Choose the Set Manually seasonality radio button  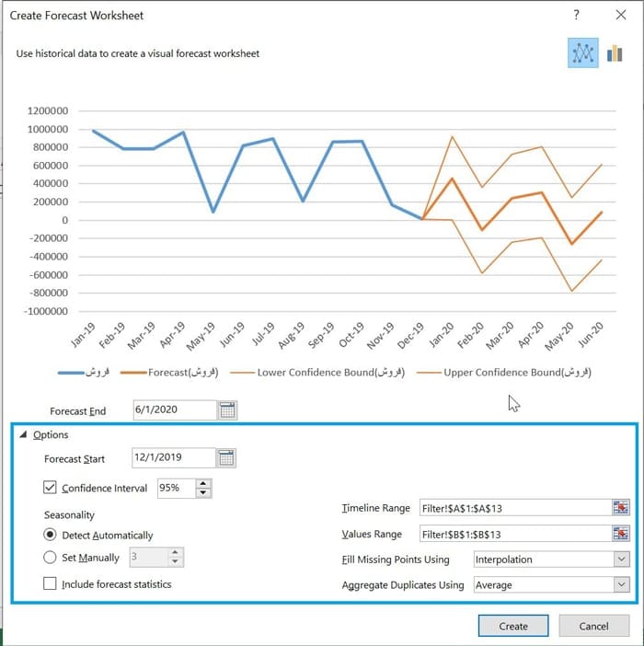point(50,557)
